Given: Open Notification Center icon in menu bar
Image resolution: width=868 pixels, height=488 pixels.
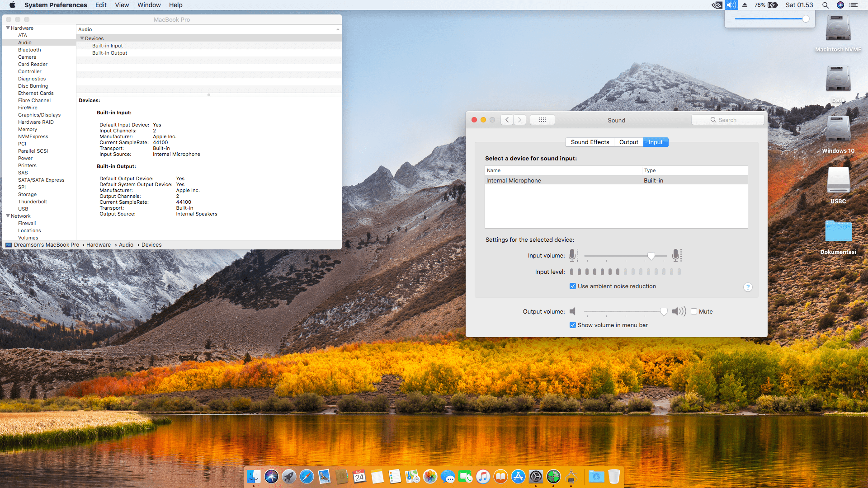Looking at the screenshot, I should coord(854,5).
